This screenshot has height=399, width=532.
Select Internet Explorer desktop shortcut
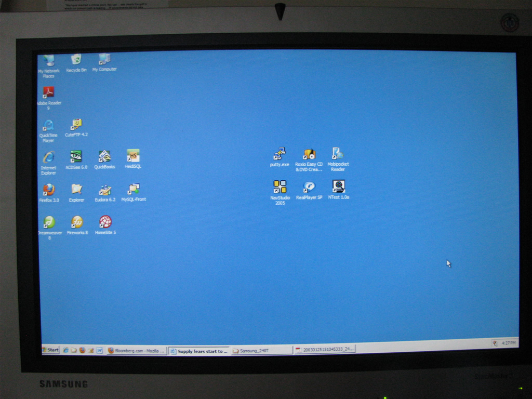(x=48, y=163)
